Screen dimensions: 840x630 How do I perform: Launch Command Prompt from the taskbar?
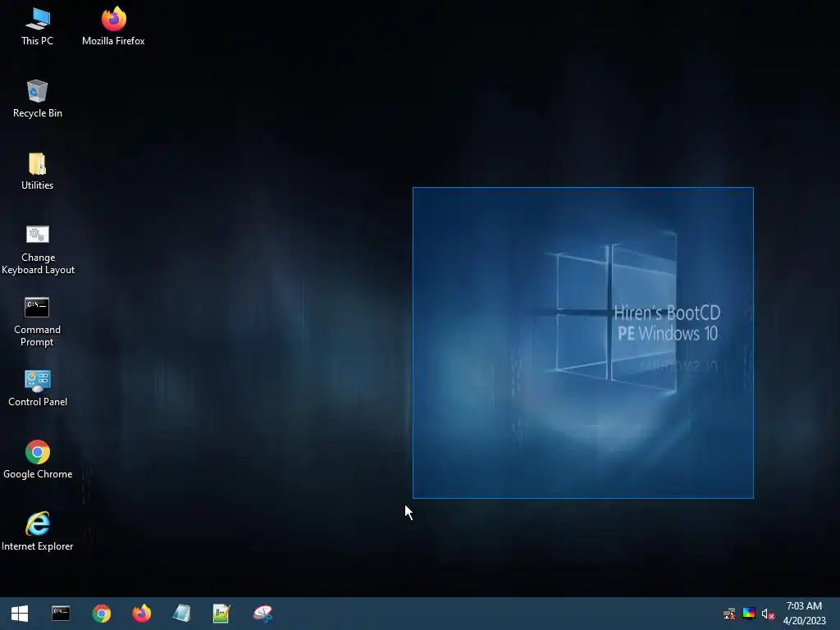coord(61,614)
